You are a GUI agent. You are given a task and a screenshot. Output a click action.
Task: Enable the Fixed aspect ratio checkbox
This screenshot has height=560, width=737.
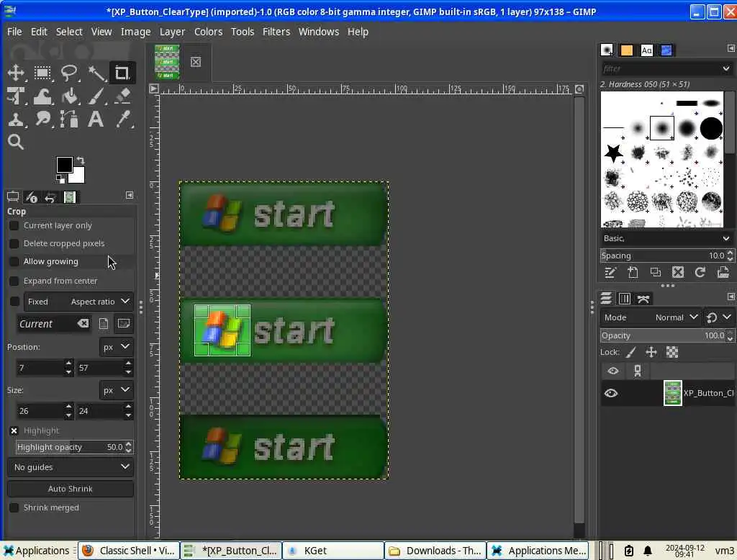(x=14, y=302)
